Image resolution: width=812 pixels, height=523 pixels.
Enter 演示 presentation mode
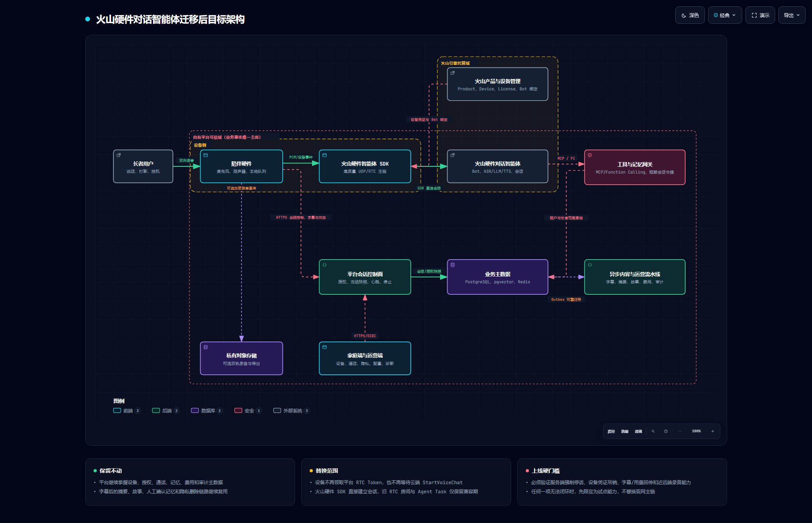coord(760,15)
